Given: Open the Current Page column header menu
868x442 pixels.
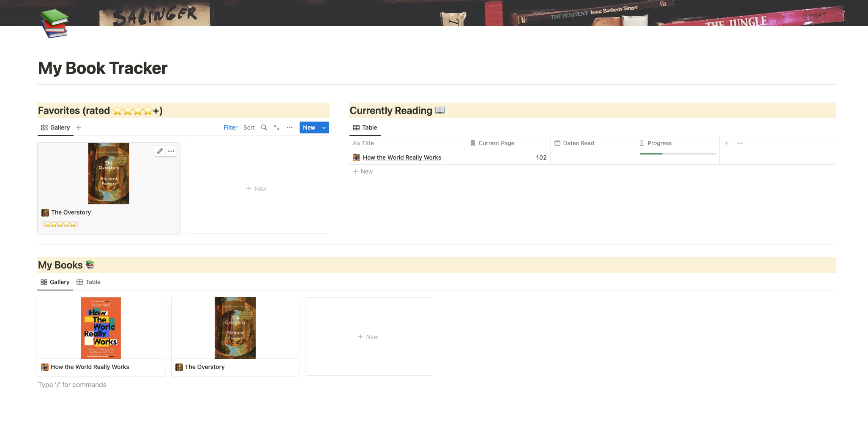Looking at the screenshot, I should (496, 143).
